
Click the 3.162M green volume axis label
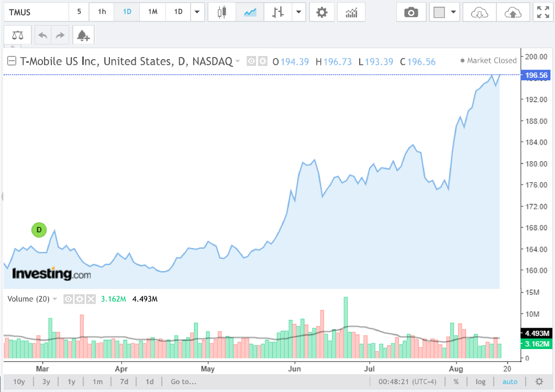537,344
